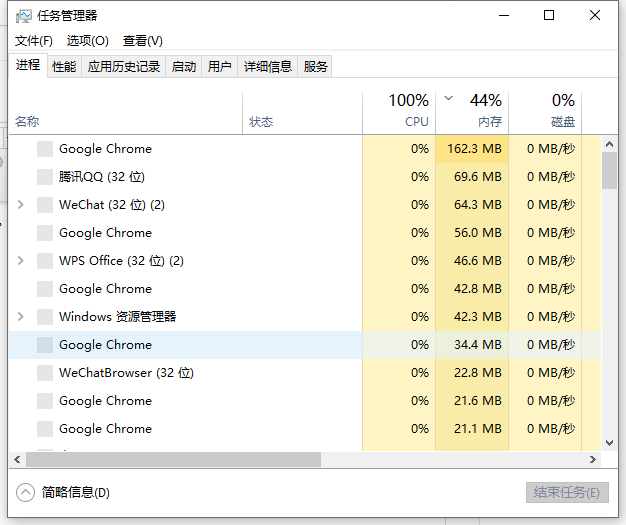Click the WPS Office process icon
The height and width of the screenshot is (525, 626).
[x=44, y=261]
